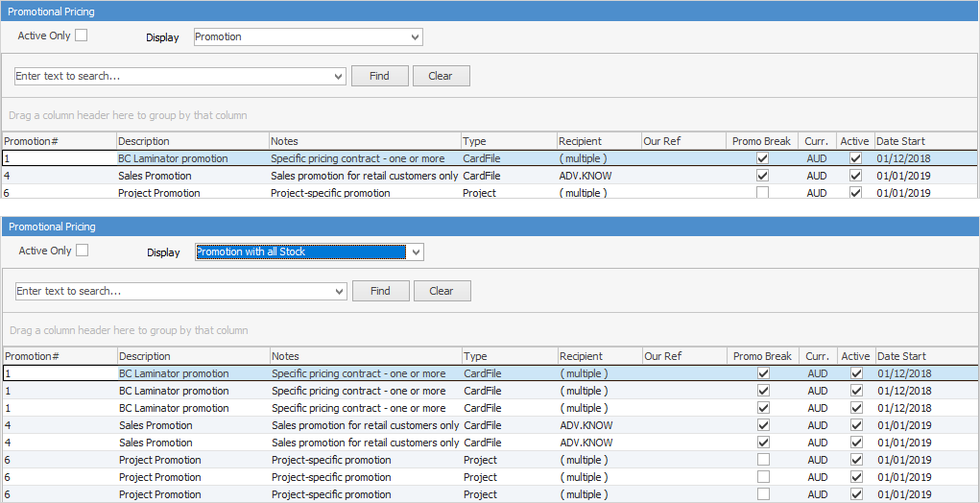
Task: Click the Find button in the upper panel
Action: (x=379, y=76)
